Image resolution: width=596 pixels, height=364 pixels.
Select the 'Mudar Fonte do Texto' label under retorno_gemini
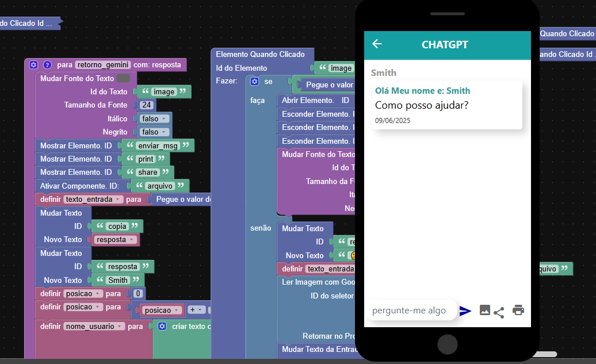pyautogui.click(x=77, y=79)
